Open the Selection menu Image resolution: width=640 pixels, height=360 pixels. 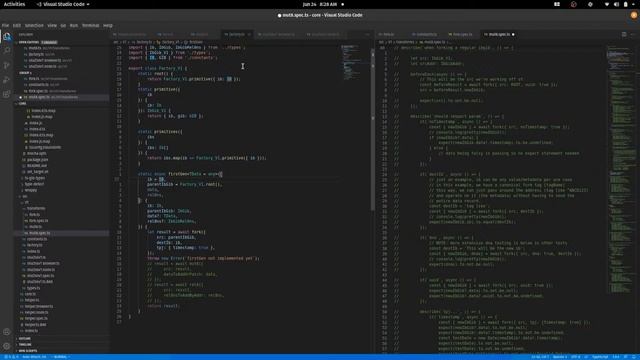click(34, 25)
